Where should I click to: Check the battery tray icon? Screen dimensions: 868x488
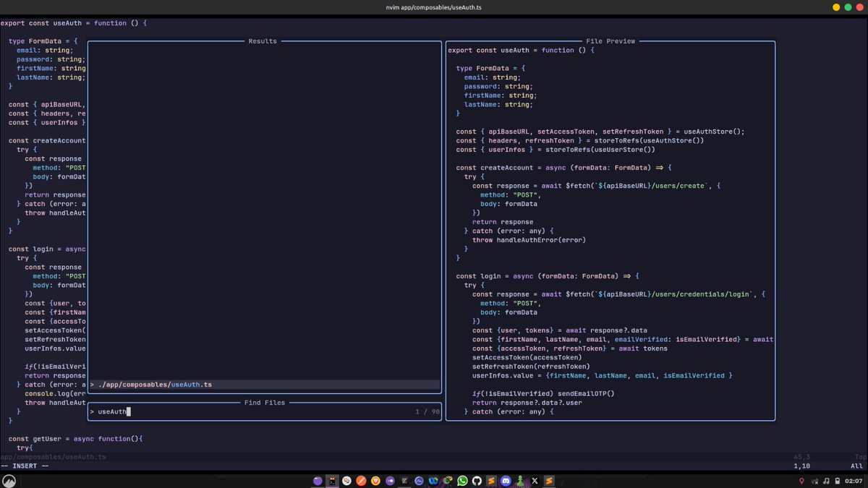[838, 481]
